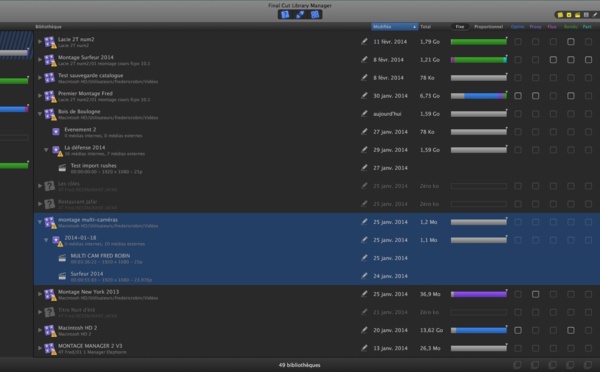The image size is (600, 372).
Task: Toggle Rendu checkbox for Lacie 2T num2
Action: [571, 41]
